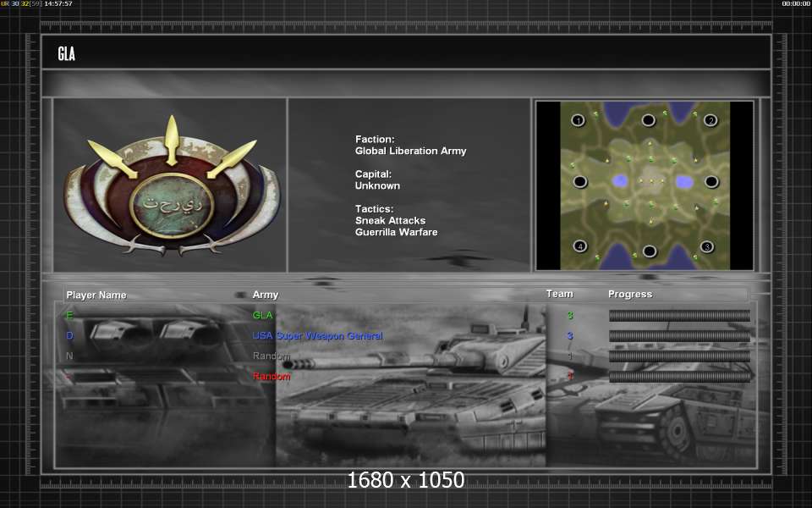Click team number 3 of player D

[x=570, y=336]
